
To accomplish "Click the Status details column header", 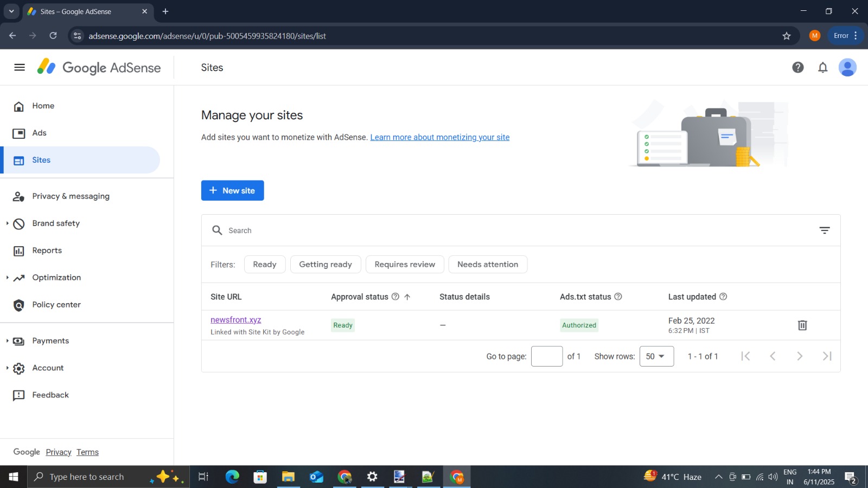I will point(464,297).
